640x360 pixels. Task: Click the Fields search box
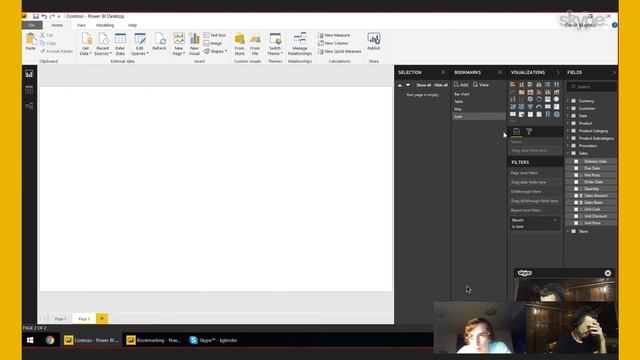pos(591,87)
